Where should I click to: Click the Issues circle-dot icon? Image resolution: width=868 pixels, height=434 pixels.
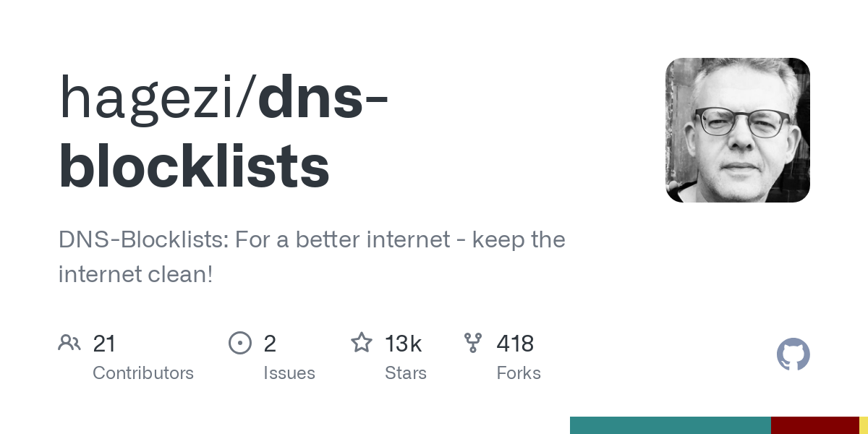point(239,343)
